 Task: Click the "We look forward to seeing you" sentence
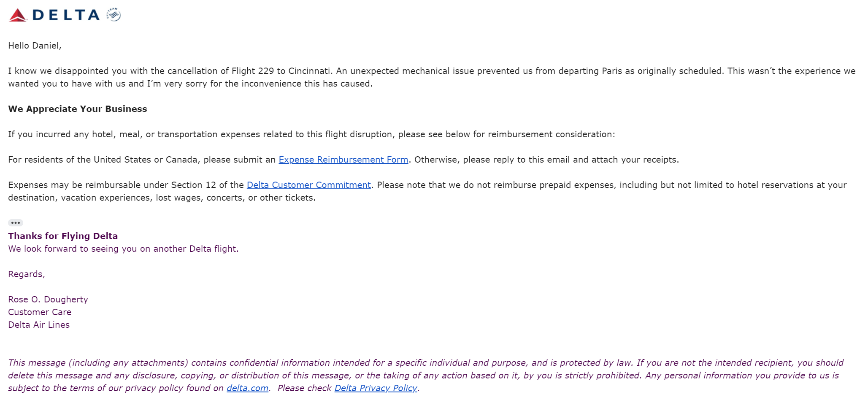click(x=123, y=249)
